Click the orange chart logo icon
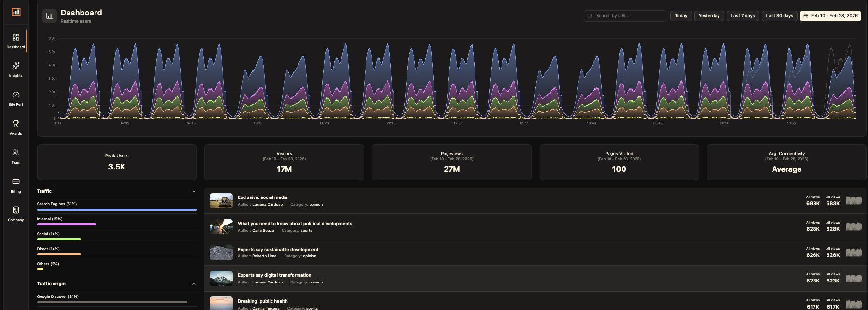868x310 pixels. click(x=16, y=12)
